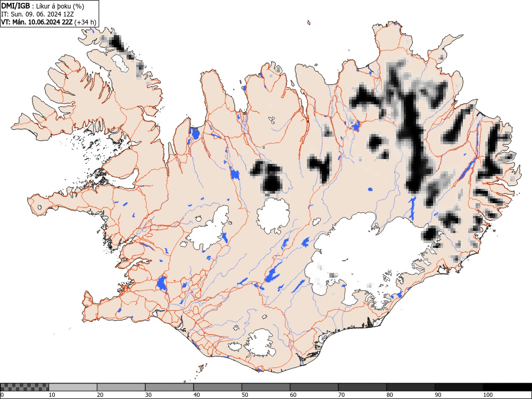Viewport: 532px width, 399px height.
Task: Click the 80–90 percent dark legend swatch
Action: tap(411, 387)
